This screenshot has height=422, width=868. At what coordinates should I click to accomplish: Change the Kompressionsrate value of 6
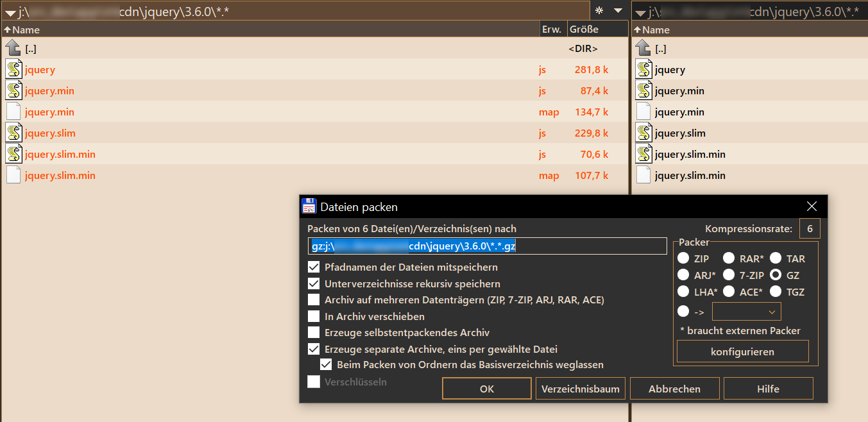tap(809, 228)
